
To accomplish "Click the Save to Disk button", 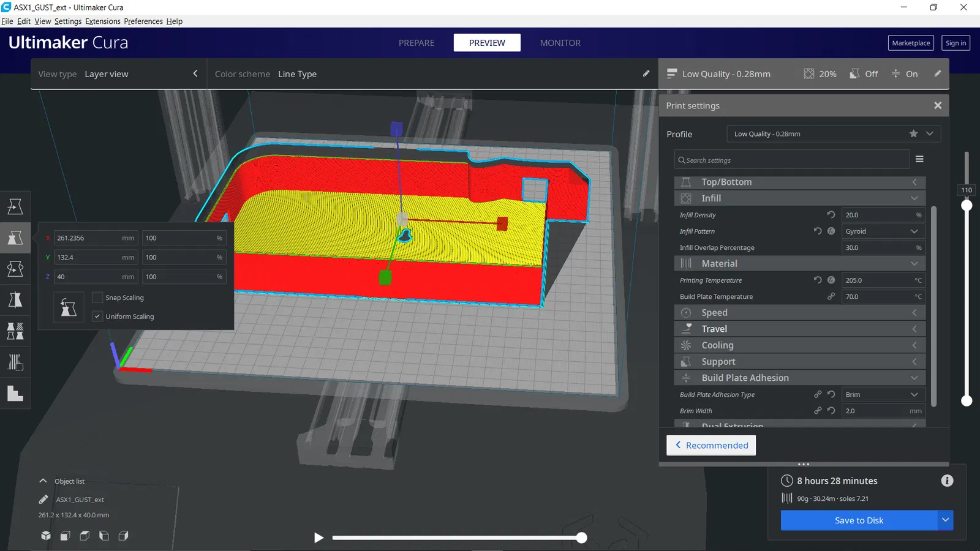I will coord(859,520).
